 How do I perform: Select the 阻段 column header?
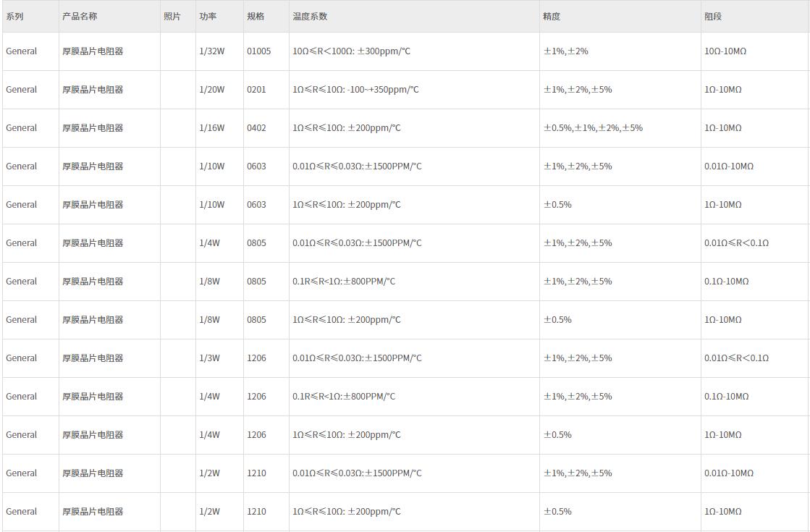tap(713, 16)
